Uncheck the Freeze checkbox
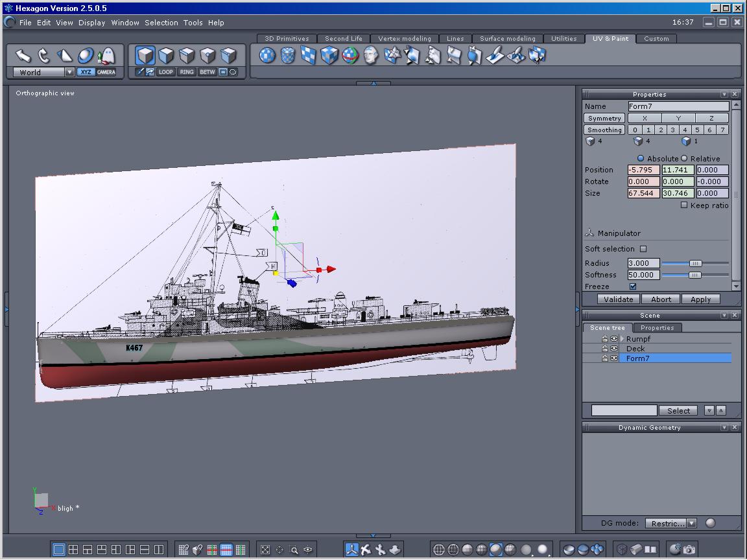Viewport: 747px width, 560px height. pyautogui.click(x=633, y=286)
